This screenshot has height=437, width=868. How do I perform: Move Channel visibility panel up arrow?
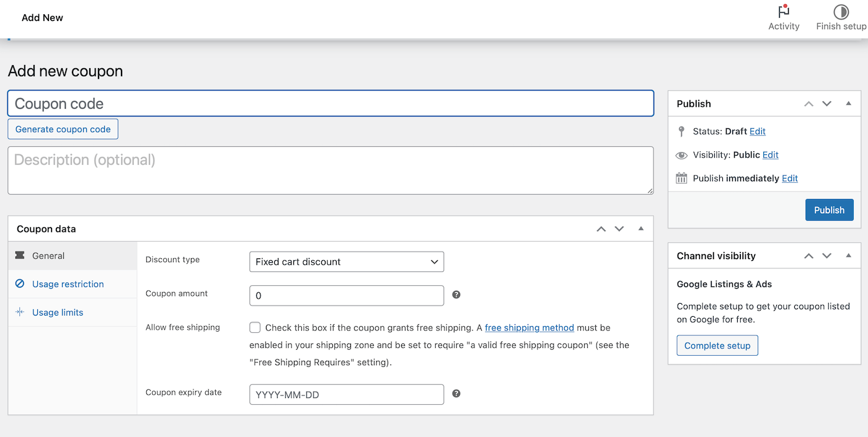pyautogui.click(x=808, y=256)
